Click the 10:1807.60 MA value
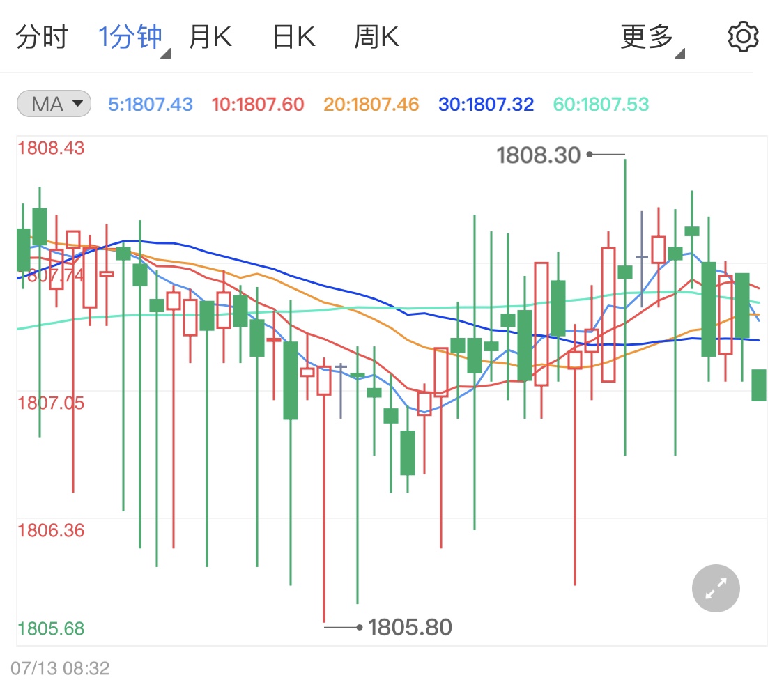 pos(257,105)
